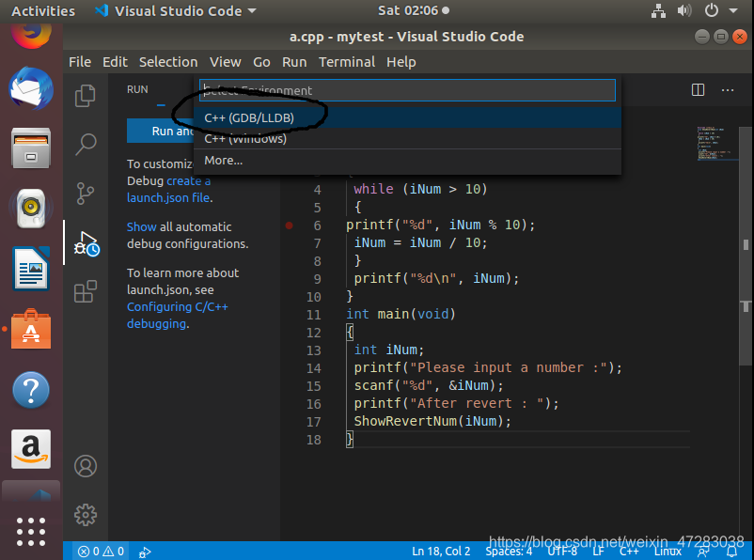
Task: Click the Run and Debug button
Action: (161, 131)
